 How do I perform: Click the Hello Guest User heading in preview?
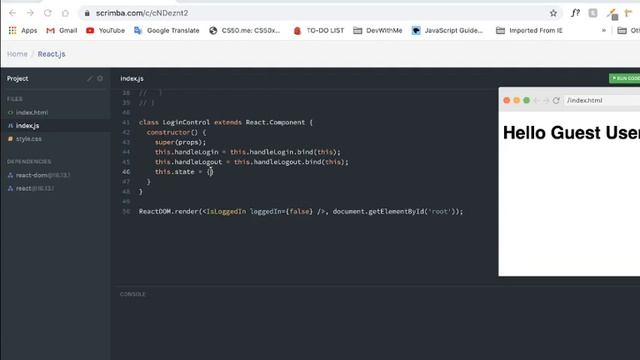pos(571,133)
